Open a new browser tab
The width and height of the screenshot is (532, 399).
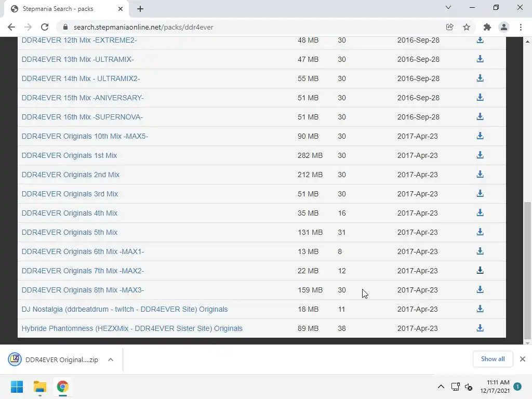pos(140,9)
